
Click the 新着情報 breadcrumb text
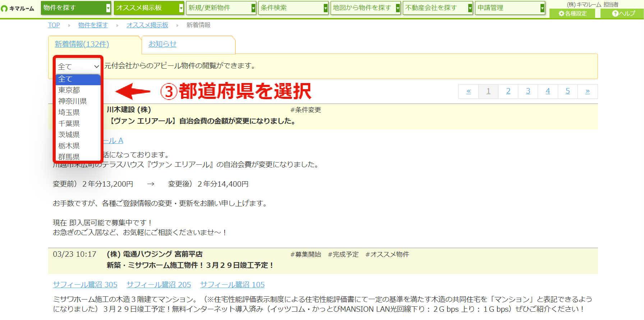pyautogui.click(x=198, y=25)
